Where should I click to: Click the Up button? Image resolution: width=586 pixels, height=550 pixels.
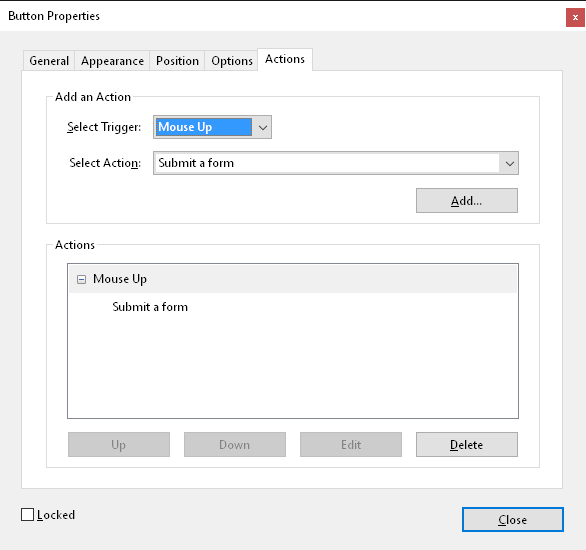tap(119, 445)
